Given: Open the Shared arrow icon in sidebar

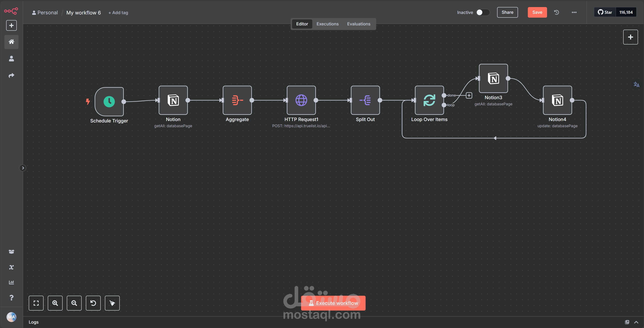Looking at the screenshot, I should [x=11, y=75].
